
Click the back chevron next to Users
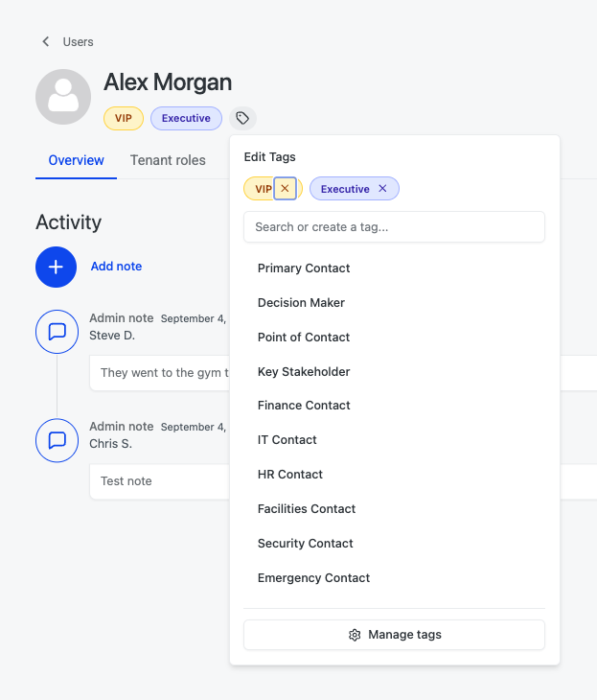(45, 42)
